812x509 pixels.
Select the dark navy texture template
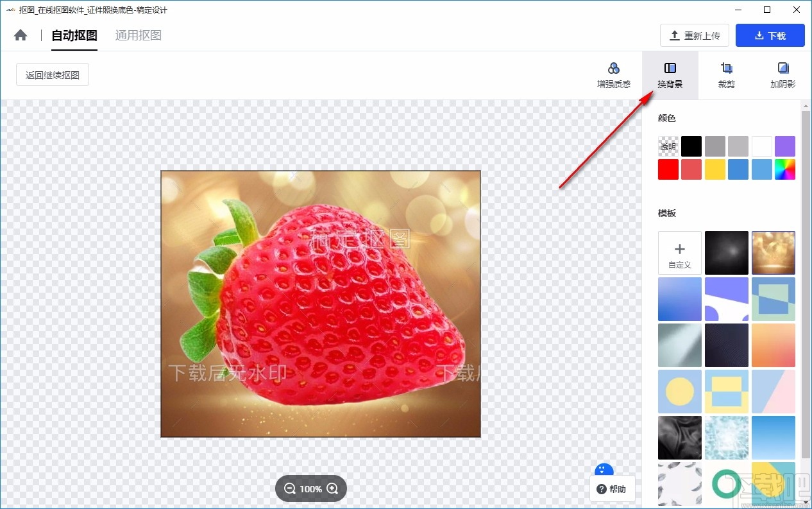click(727, 345)
